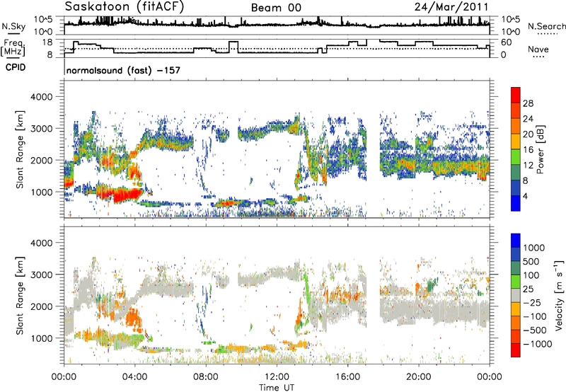The image size is (566, 392).
Task: Click the '-100' label on Velocity colorbar
Action: 535,316
